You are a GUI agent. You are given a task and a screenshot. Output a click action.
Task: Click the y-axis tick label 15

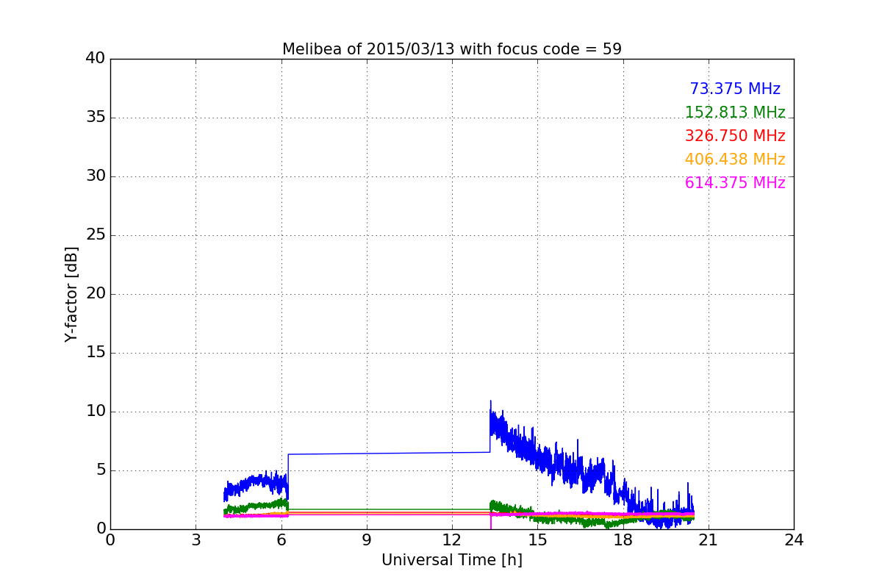[95, 353]
